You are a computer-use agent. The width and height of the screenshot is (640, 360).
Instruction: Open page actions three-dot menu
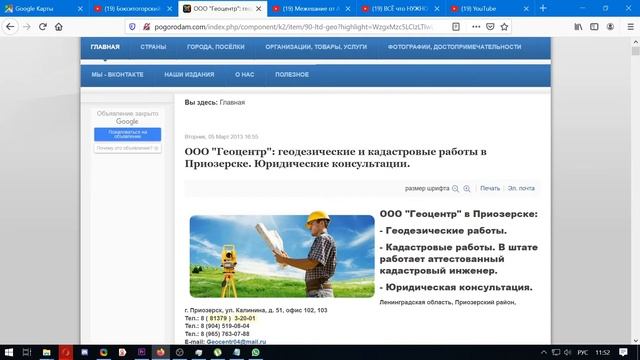(x=476, y=27)
